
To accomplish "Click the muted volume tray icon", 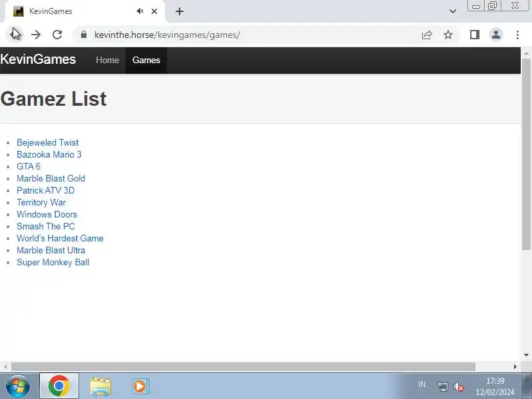I will [459, 386].
